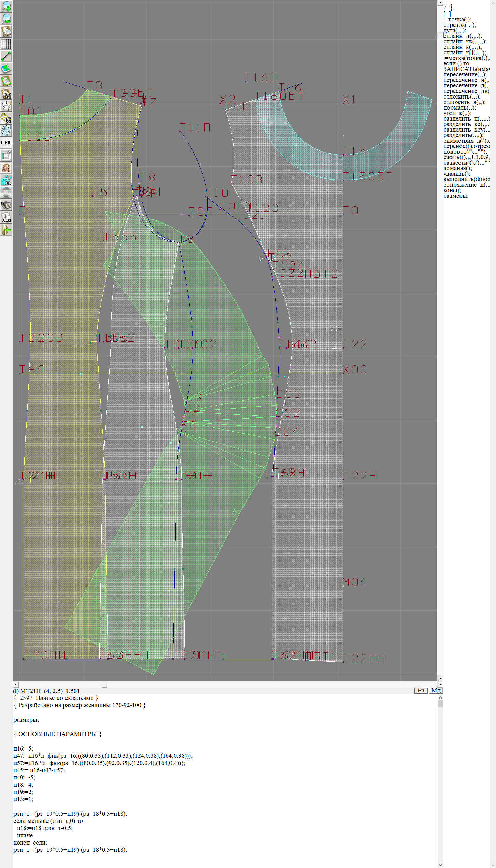Open the 3D view icon

(x=6, y=180)
